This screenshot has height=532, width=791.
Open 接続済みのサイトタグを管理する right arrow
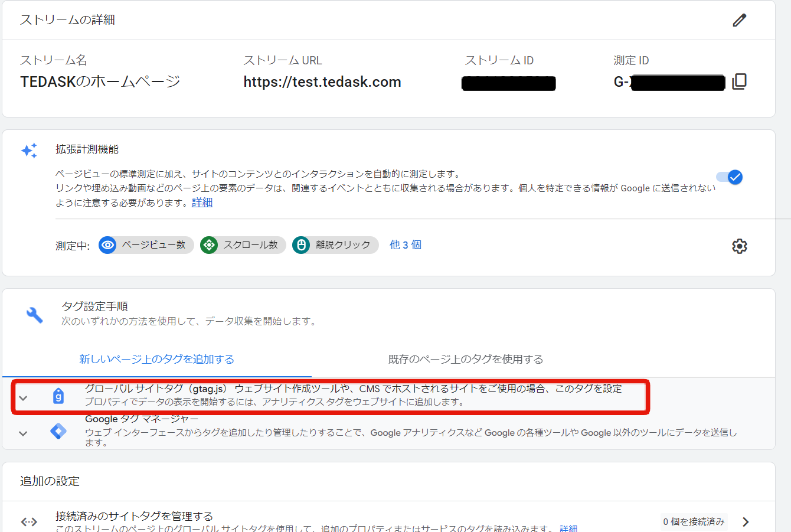coord(746,521)
